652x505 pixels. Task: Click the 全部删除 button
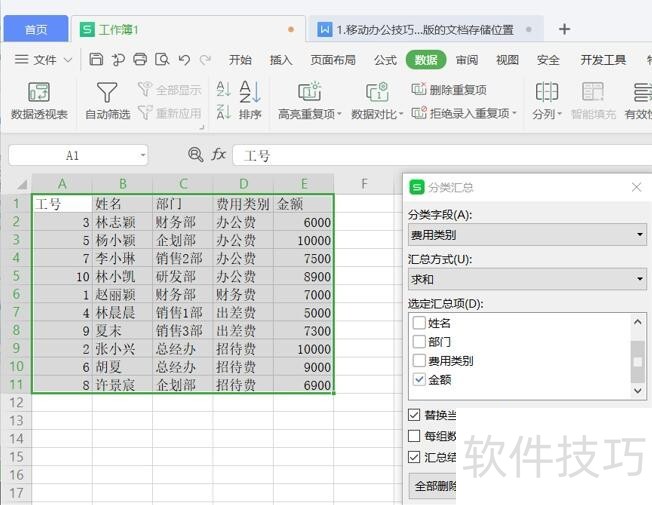[x=432, y=485]
